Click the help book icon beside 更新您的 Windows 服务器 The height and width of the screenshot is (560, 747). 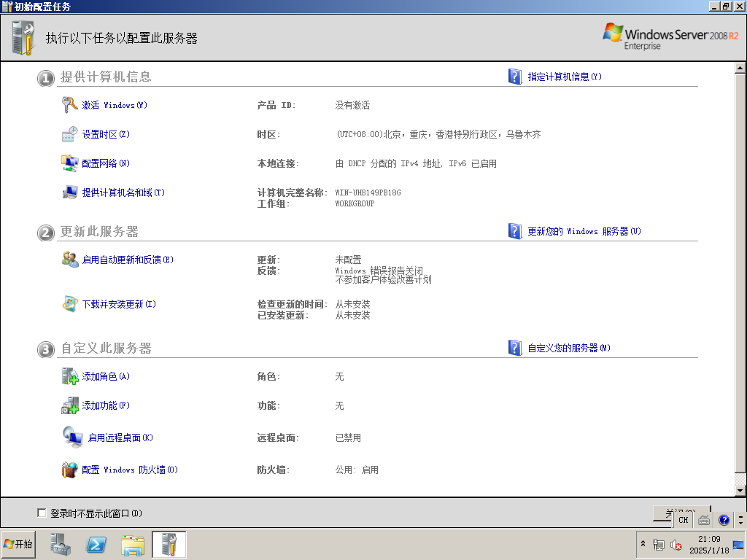(x=515, y=231)
